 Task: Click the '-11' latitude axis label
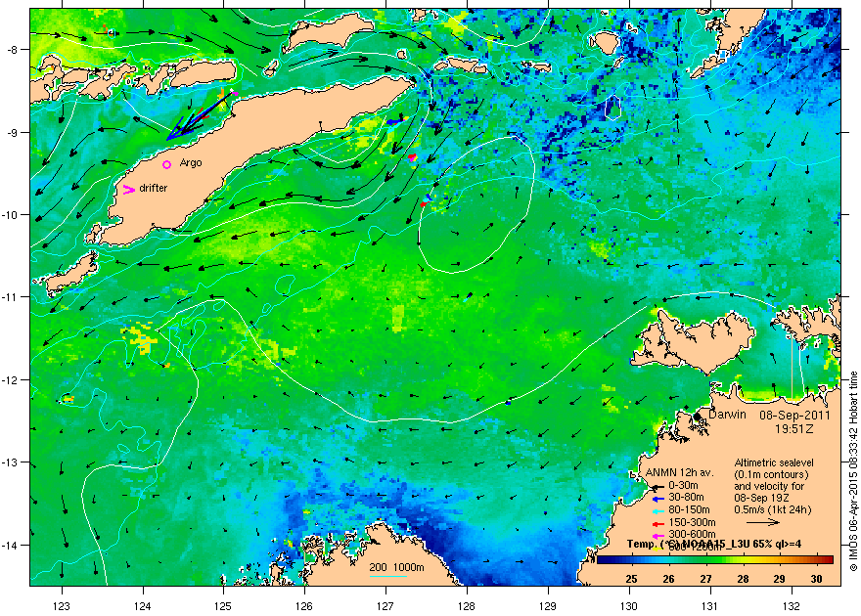[10, 297]
